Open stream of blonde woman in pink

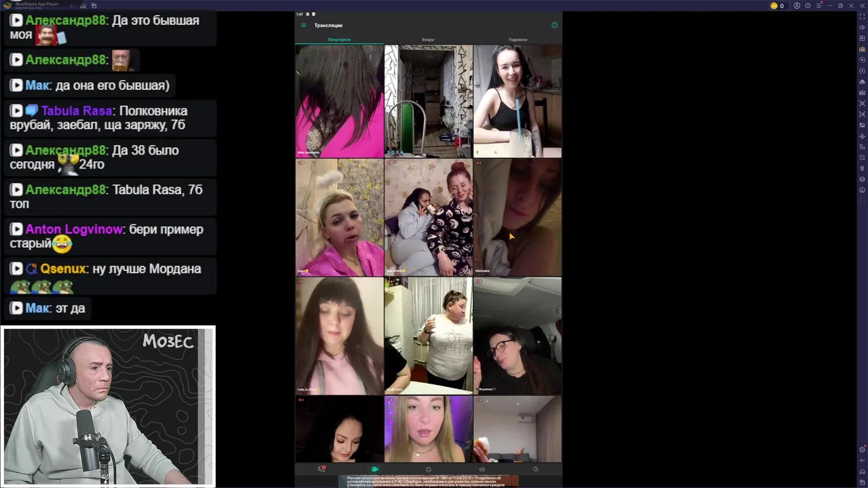[x=339, y=218]
